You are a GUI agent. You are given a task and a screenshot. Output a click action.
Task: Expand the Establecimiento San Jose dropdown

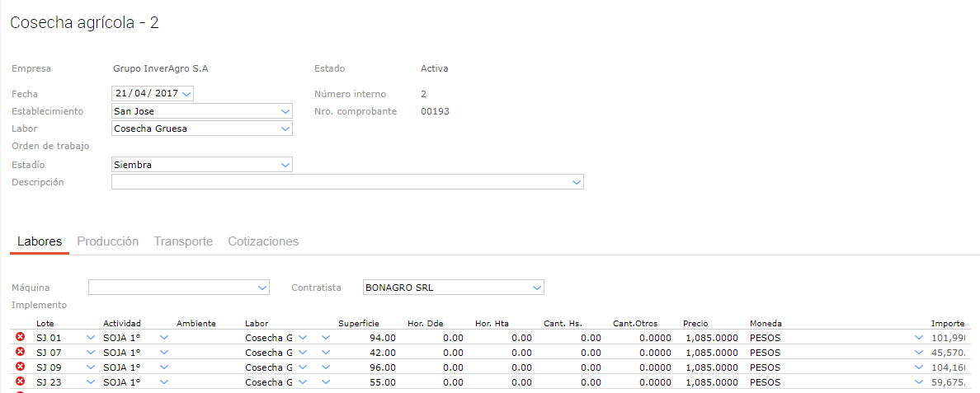285,111
